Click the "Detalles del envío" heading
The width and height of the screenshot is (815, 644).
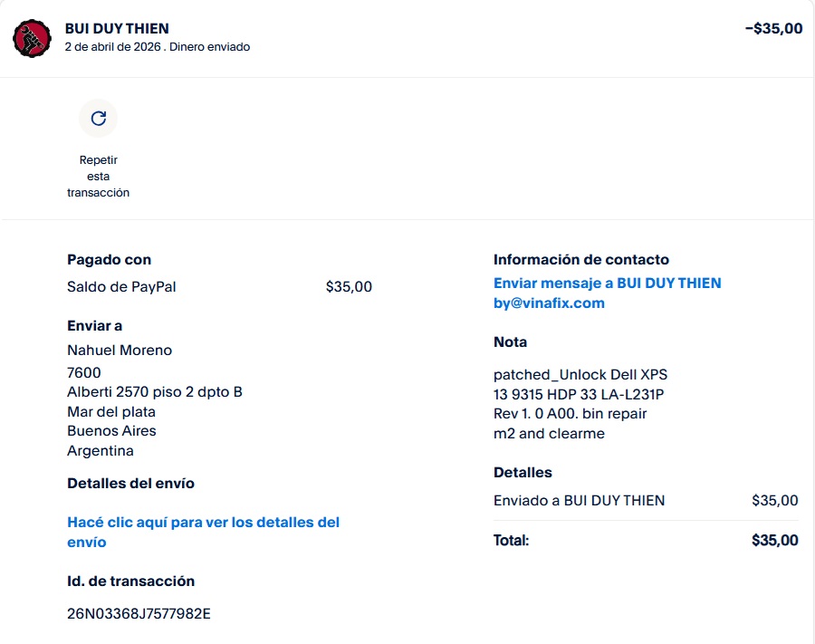[130, 484]
